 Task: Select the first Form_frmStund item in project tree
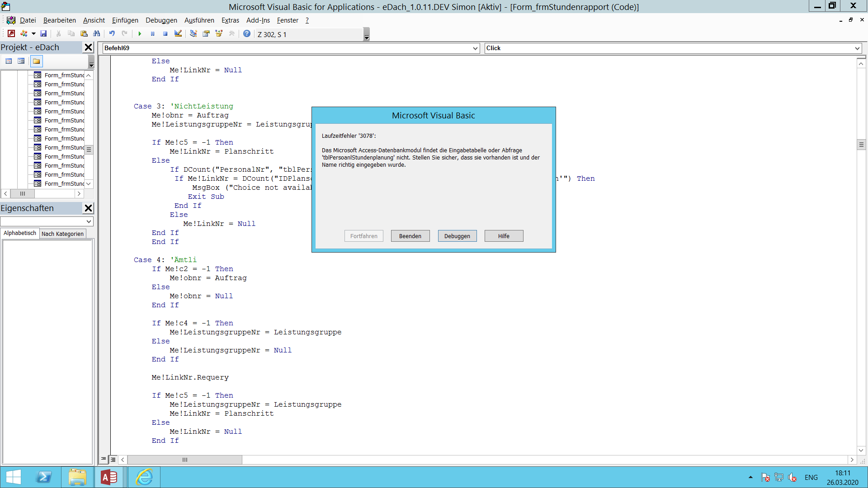pos(64,75)
